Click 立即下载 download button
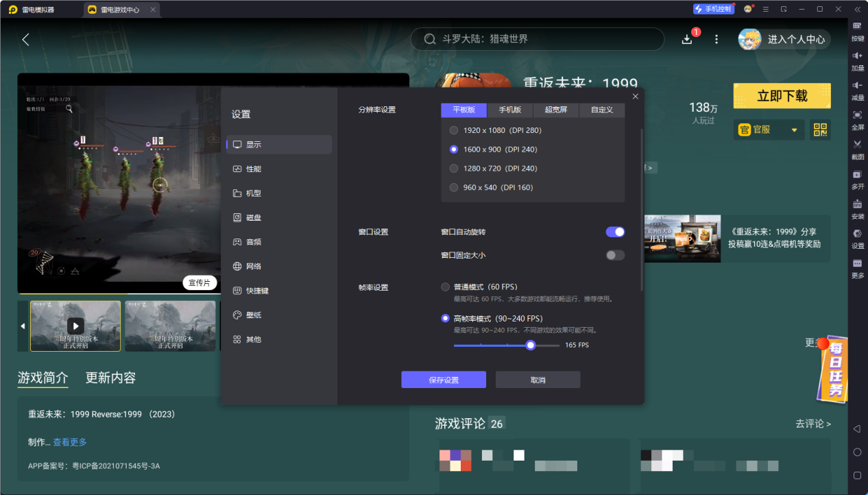This screenshot has width=868, height=495. (782, 96)
